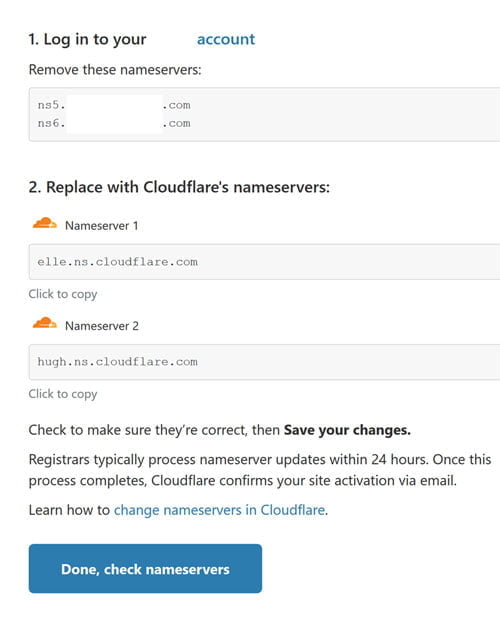This screenshot has width=500, height=626.
Task: Click the Cloudflare cloud icon beside Nameserver 1
Action: tap(44, 223)
